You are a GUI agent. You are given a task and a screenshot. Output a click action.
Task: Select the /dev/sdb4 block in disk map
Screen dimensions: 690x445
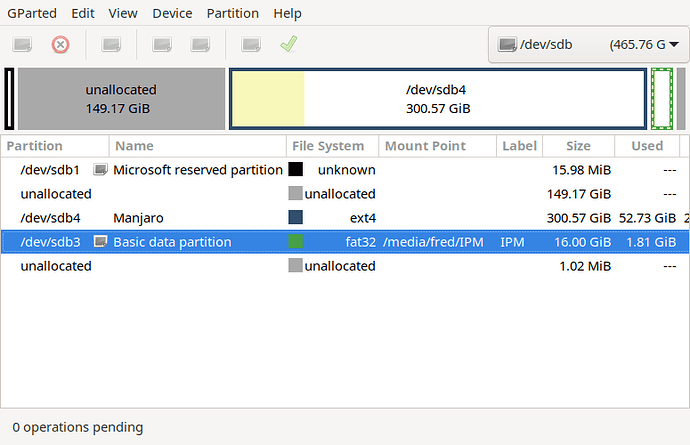tap(438, 99)
